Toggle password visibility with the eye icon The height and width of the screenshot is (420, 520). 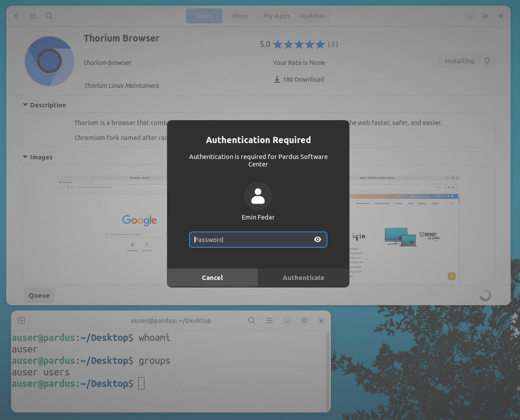tap(318, 239)
